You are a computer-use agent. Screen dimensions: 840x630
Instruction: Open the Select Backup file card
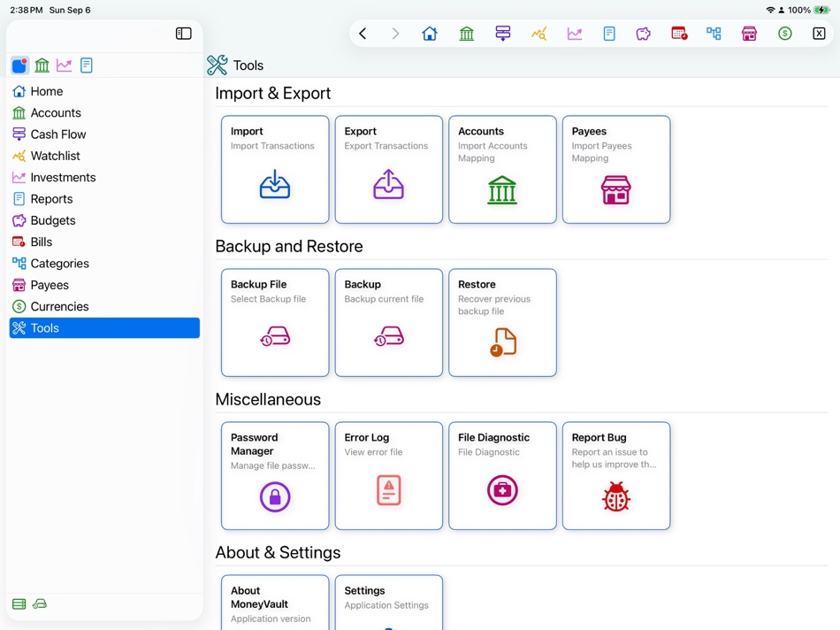(x=275, y=322)
